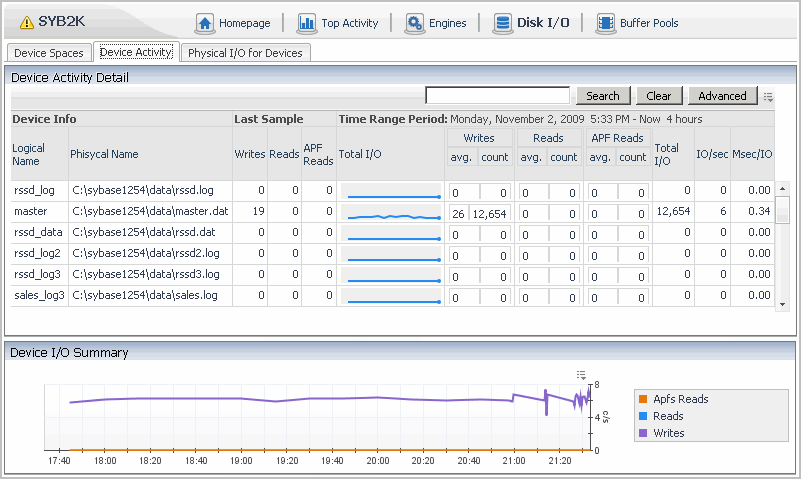Switch to Physical I/O for Devices tab

click(x=245, y=53)
